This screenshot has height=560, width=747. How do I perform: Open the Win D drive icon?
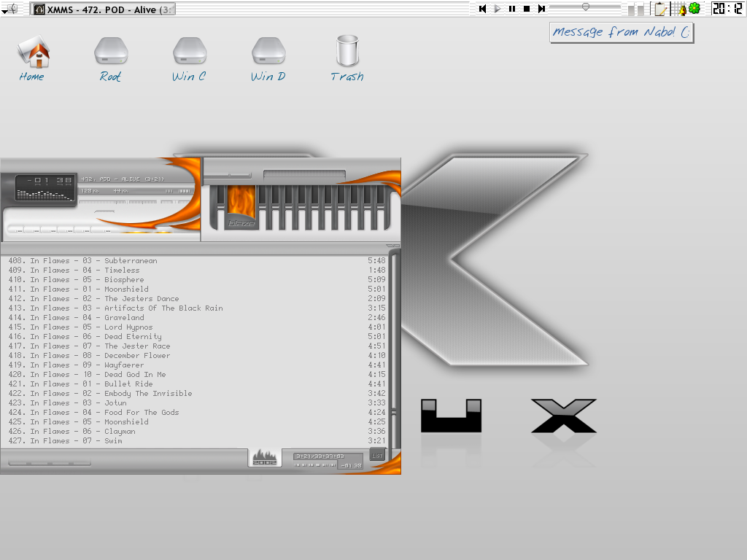(x=268, y=59)
